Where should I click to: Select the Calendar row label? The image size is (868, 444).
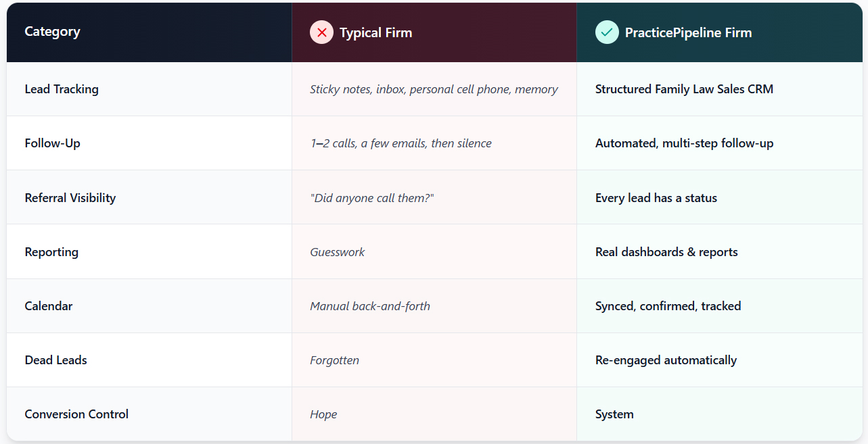point(49,306)
